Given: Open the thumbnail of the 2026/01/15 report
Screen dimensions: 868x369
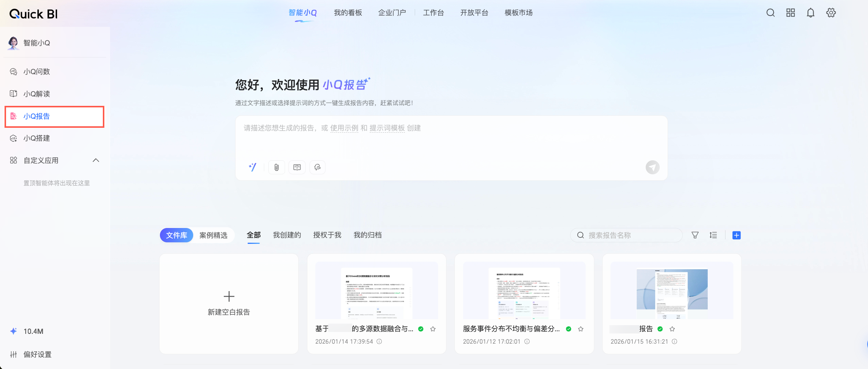Looking at the screenshot, I should [672, 290].
